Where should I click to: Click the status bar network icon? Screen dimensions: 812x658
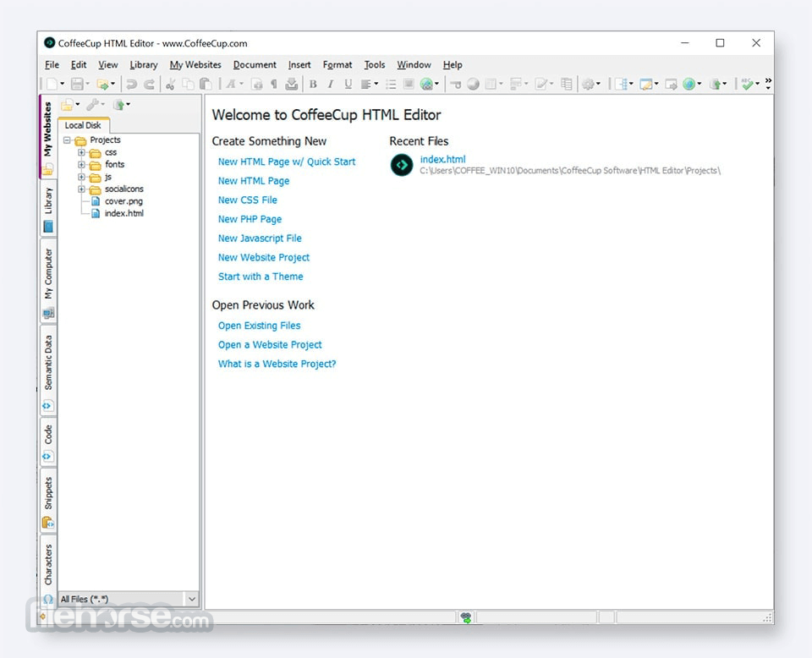coord(466,617)
